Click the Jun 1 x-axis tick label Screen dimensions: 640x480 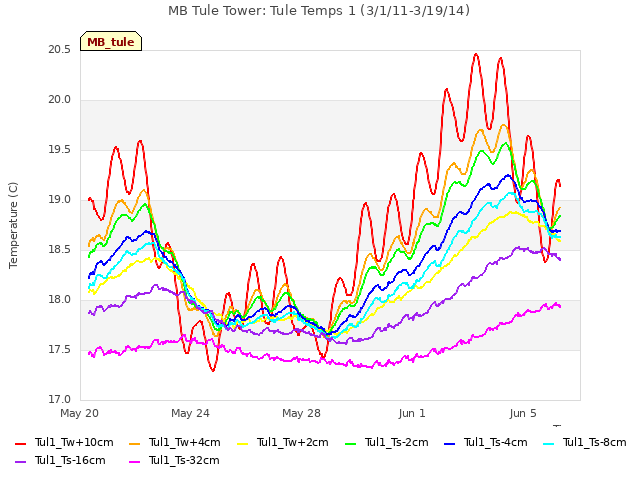click(x=412, y=413)
